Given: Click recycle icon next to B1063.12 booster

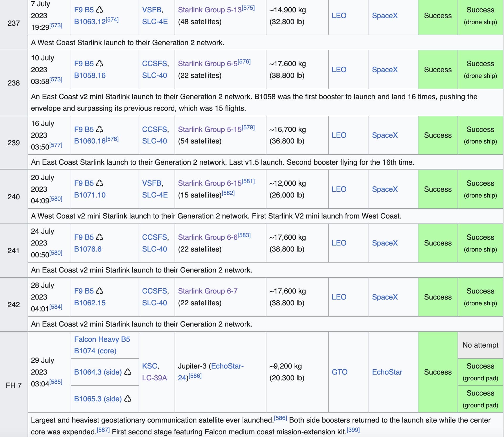Looking at the screenshot, I should point(99,10).
